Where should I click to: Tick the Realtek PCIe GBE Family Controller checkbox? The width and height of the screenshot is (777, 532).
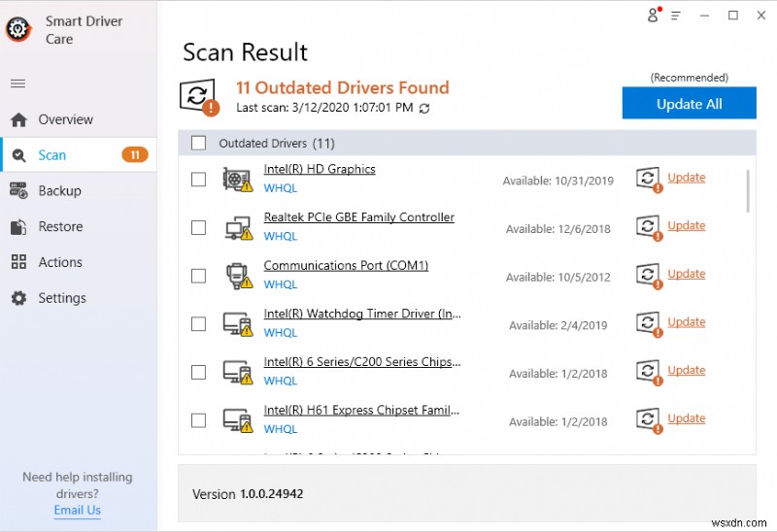(198, 228)
